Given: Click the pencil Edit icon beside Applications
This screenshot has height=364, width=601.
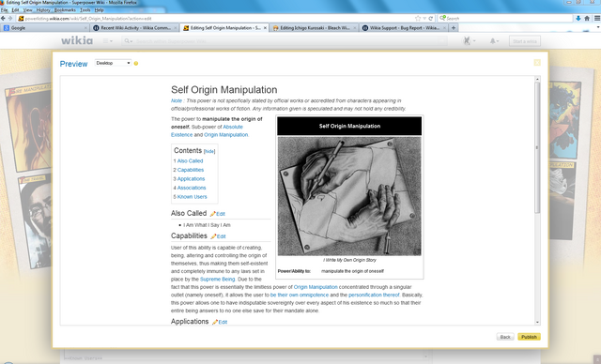Looking at the screenshot, I should [x=220, y=322].
